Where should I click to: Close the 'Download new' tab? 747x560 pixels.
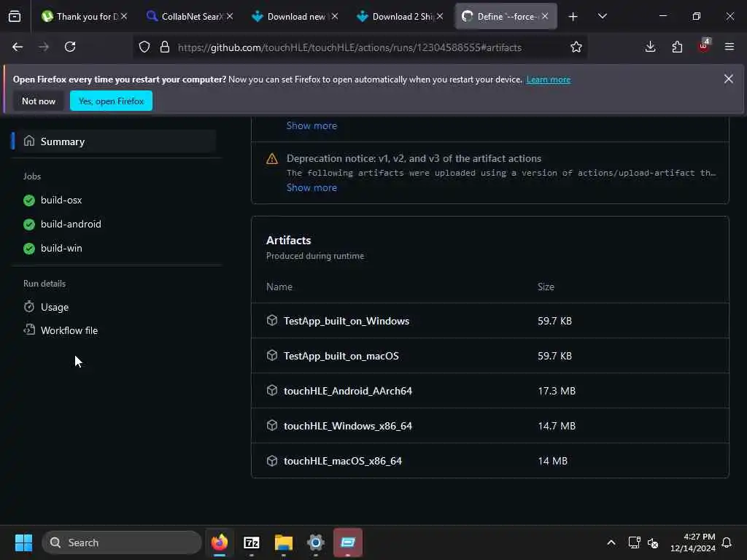[x=335, y=17]
